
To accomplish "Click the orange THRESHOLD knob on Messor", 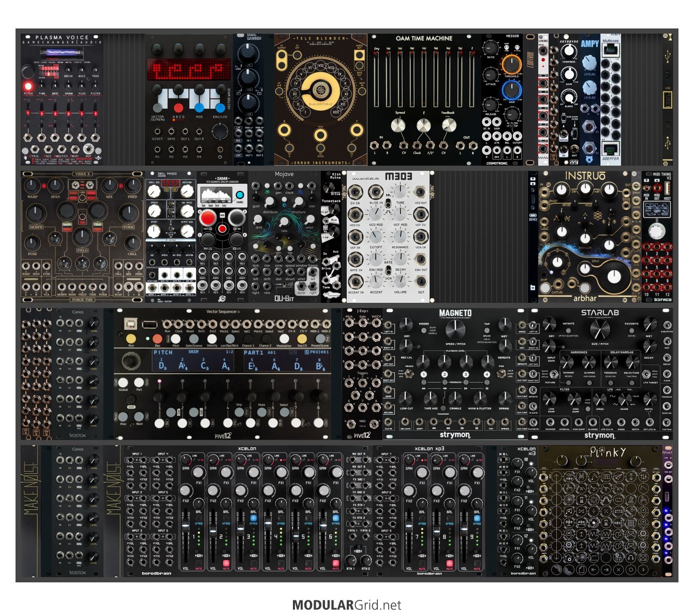I will (511, 64).
